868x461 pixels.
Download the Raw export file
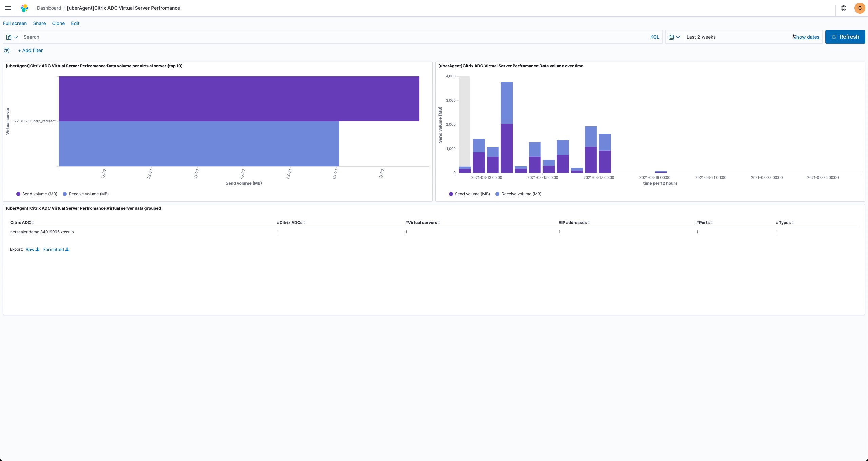click(33, 249)
